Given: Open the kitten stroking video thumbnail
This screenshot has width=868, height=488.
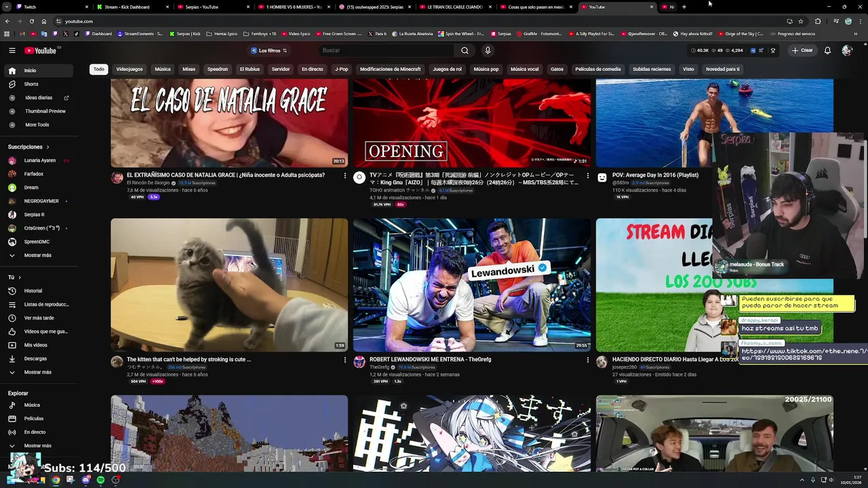Looking at the screenshot, I should coord(229,285).
